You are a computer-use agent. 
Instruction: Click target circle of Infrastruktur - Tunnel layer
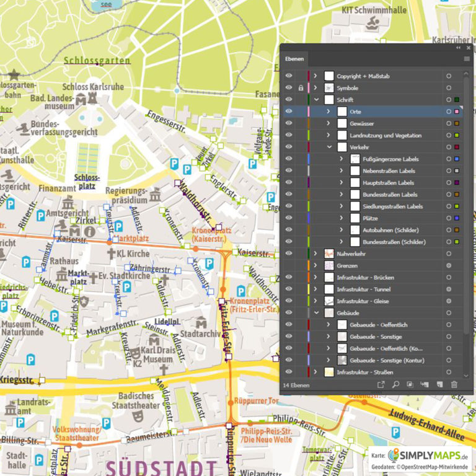(449, 289)
